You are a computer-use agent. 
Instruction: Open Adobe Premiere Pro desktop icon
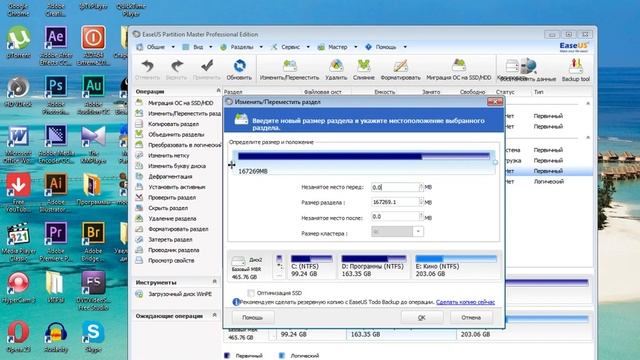[56, 242]
